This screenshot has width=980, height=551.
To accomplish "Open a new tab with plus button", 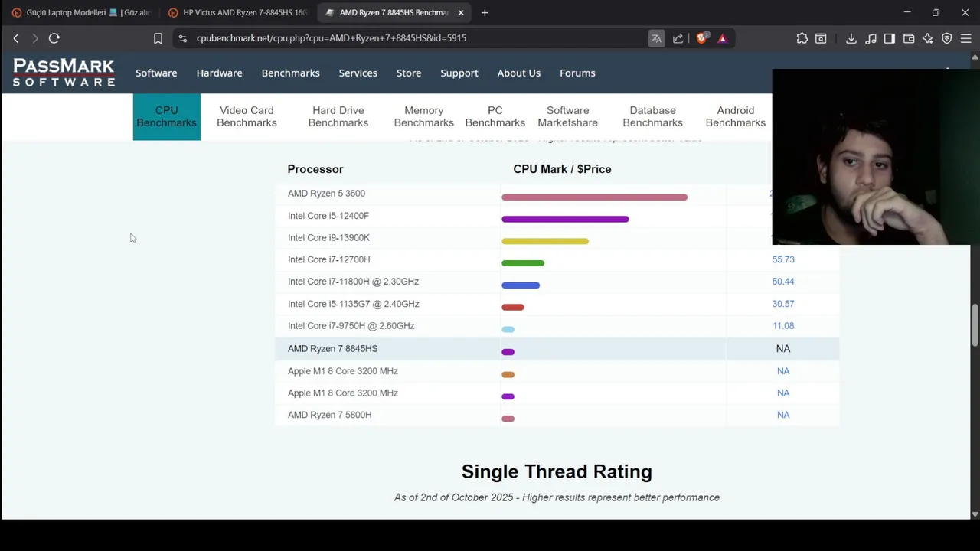I will pyautogui.click(x=485, y=12).
